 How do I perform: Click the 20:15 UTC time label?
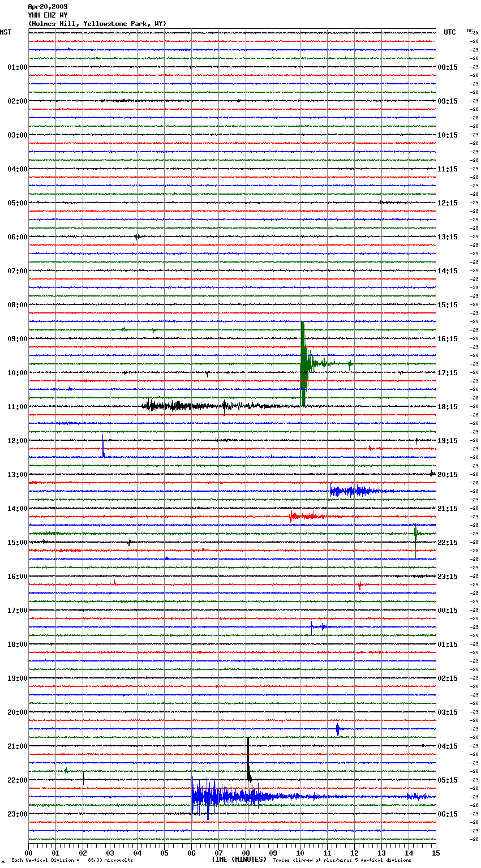pos(448,475)
